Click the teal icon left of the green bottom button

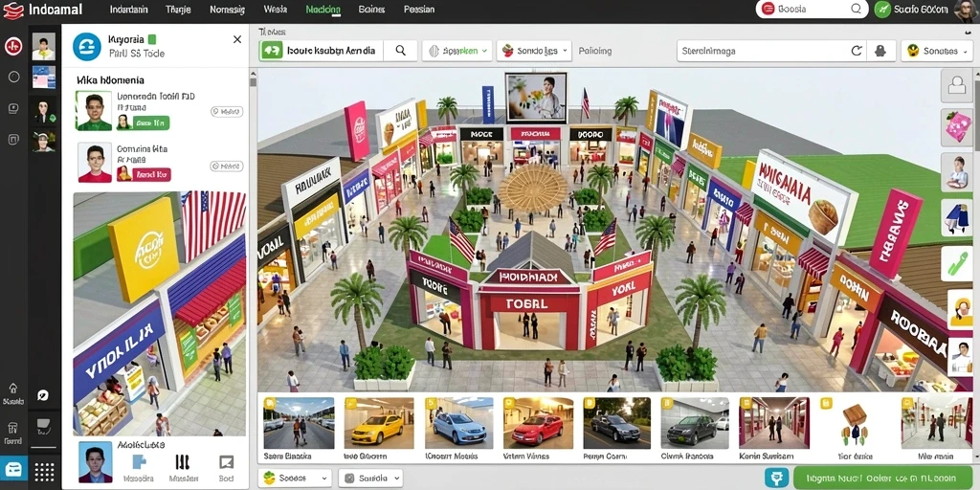776,479
